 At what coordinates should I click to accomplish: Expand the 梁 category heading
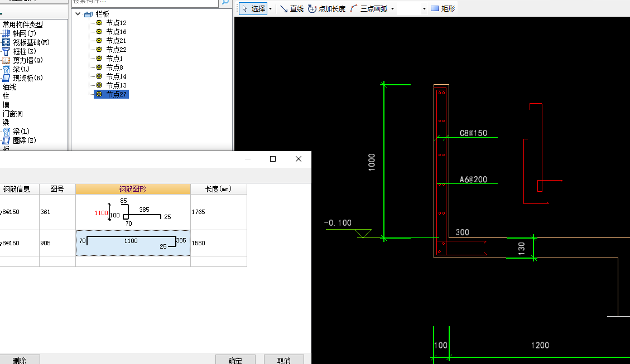click(x=6, y=123)
